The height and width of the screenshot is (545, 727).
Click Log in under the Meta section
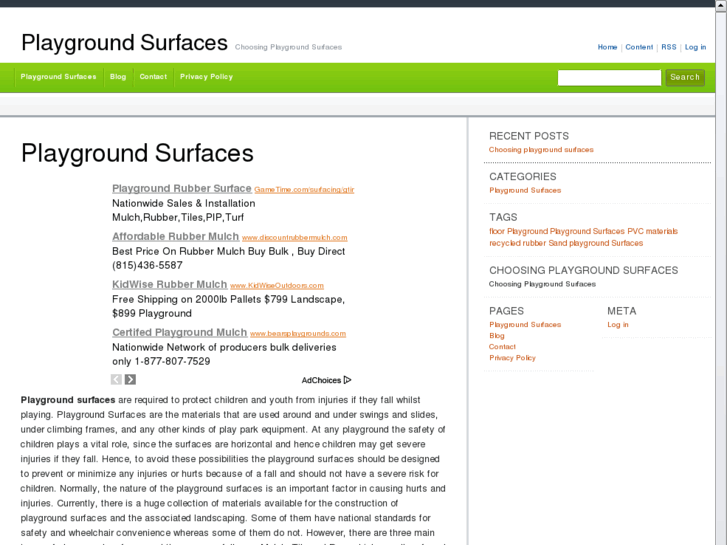click(x=618, y=325)
